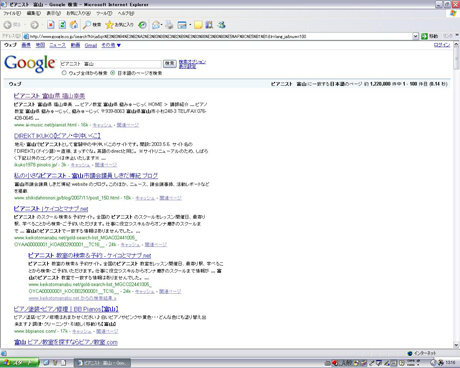Image resolution: width=460 pixels, height=368 pixels.
Task: Click the Internet Explorer taskbar window button
Action: [102, 363]
